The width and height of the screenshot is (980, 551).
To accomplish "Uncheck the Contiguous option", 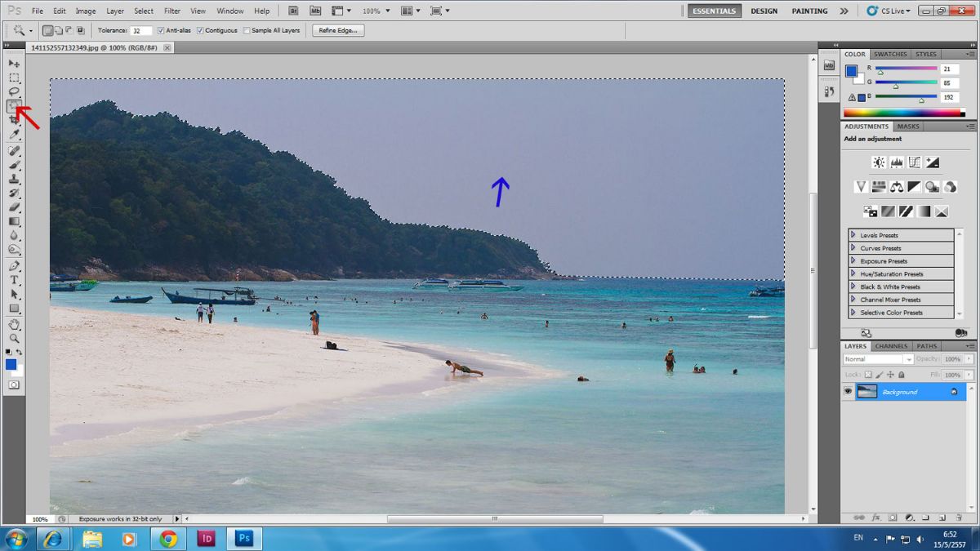I will [200, 30].
